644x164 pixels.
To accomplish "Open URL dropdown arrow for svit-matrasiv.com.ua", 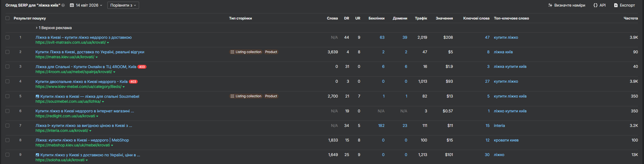I will 108,43.
